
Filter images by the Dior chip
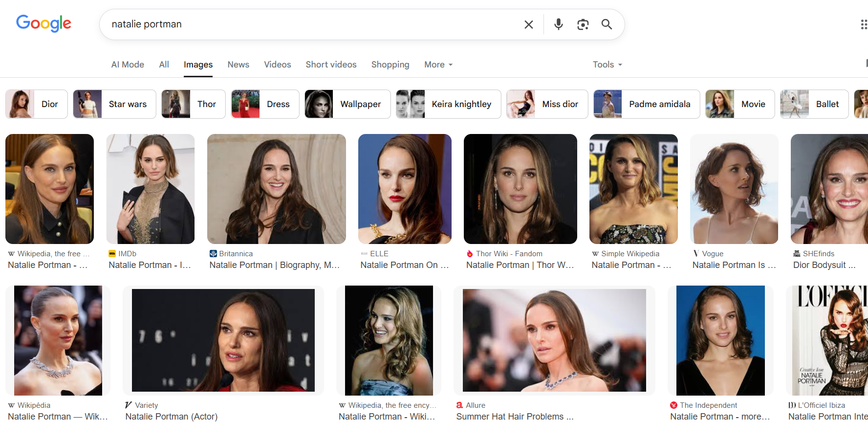[x=37, y=104]
